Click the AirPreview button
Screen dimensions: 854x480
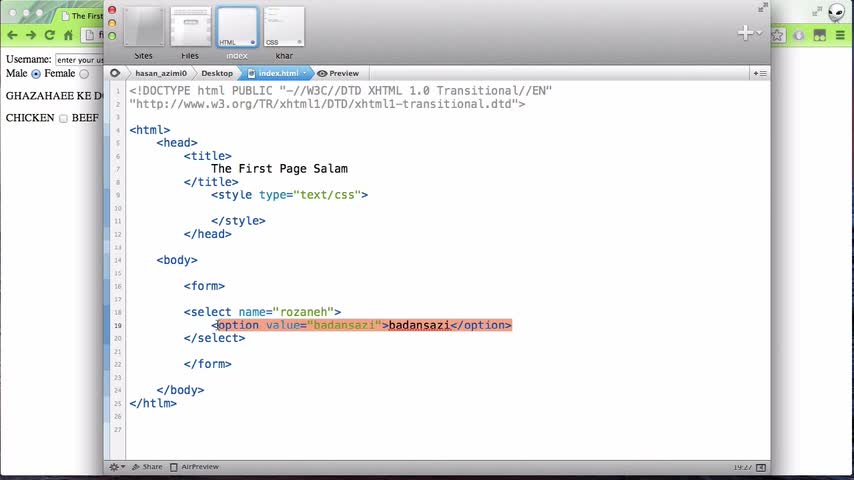[x=194, y=467]
